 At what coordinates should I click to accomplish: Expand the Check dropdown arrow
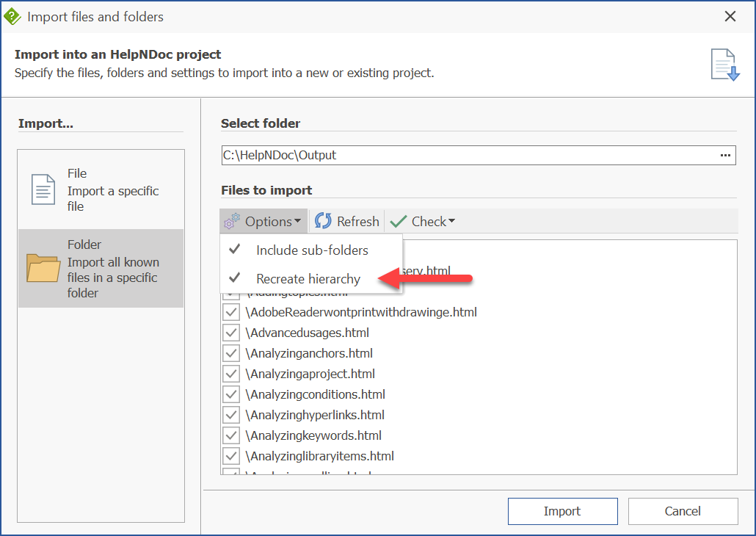451,221
